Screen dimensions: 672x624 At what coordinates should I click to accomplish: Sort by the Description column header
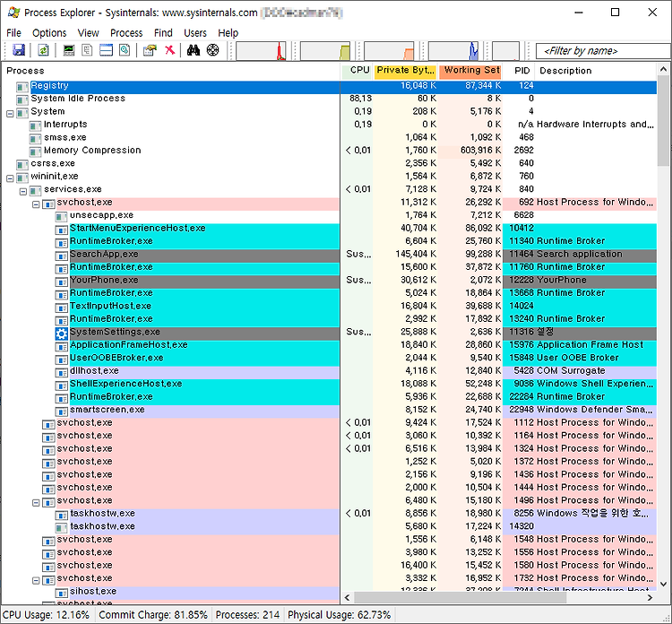click(596, 71)
